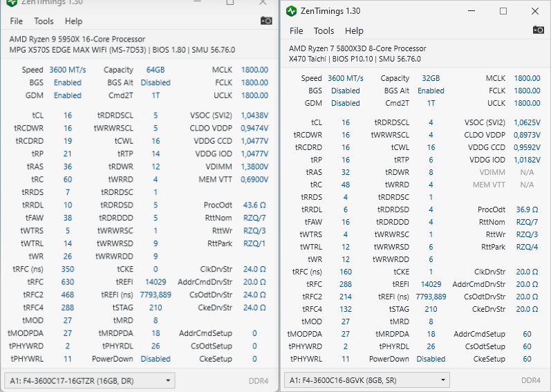This screenshot has width=551, height=392.
Task: Click VDIMM value 1,3800V in left window
Action: [x=254, y=167]
